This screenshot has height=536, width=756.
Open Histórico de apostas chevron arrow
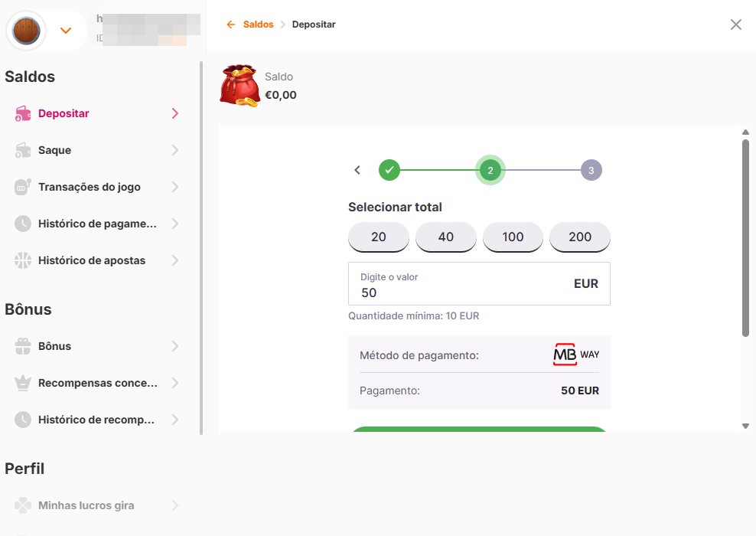(x=175, y=260)
